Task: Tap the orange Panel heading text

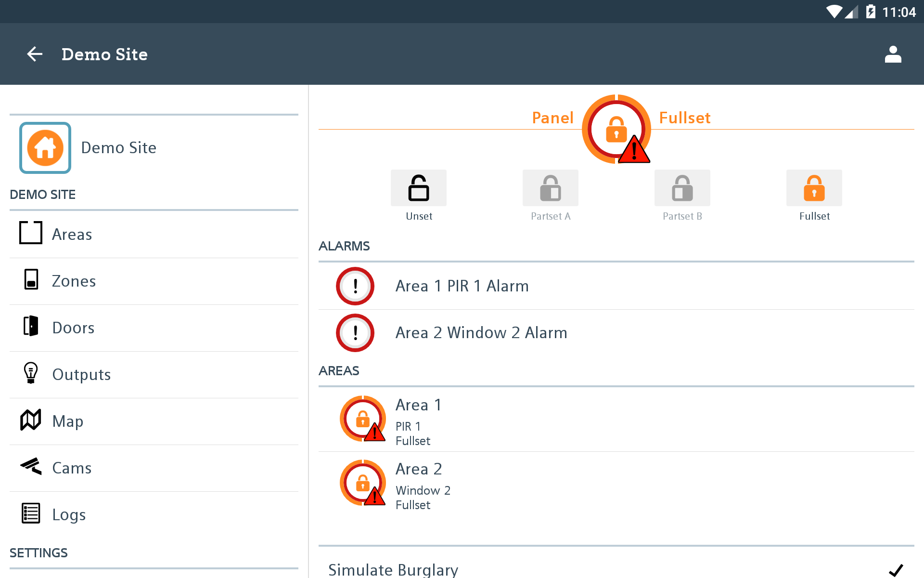Action: [x=552, y=118]
